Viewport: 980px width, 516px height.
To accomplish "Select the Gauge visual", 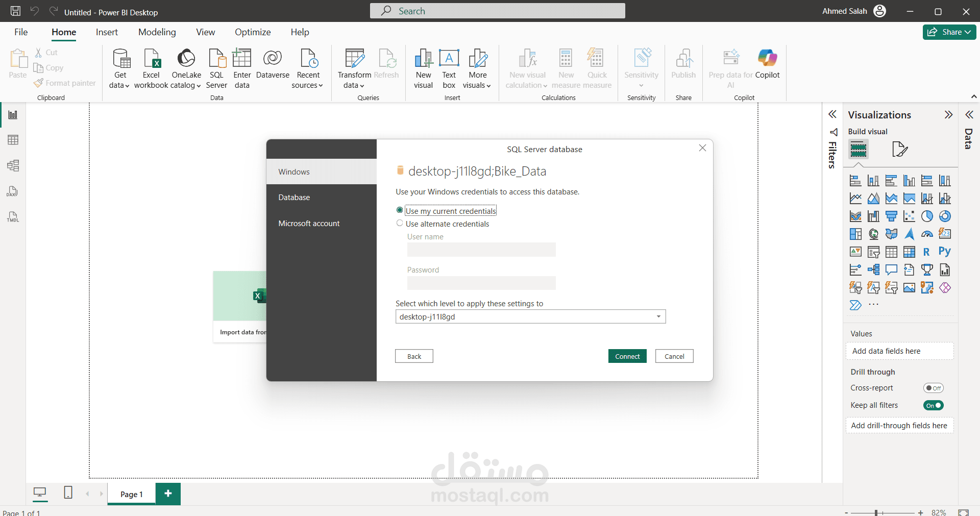I will tap(927, 234).
